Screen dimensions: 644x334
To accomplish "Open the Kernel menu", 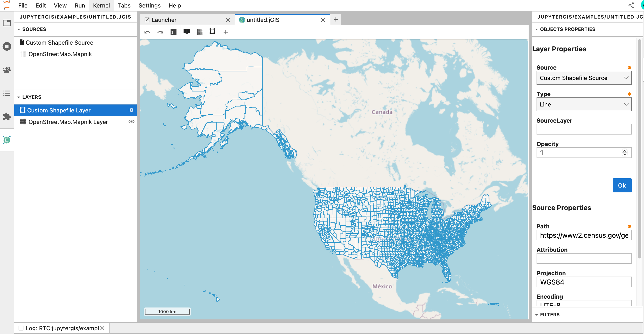I will tap(101, 5).
